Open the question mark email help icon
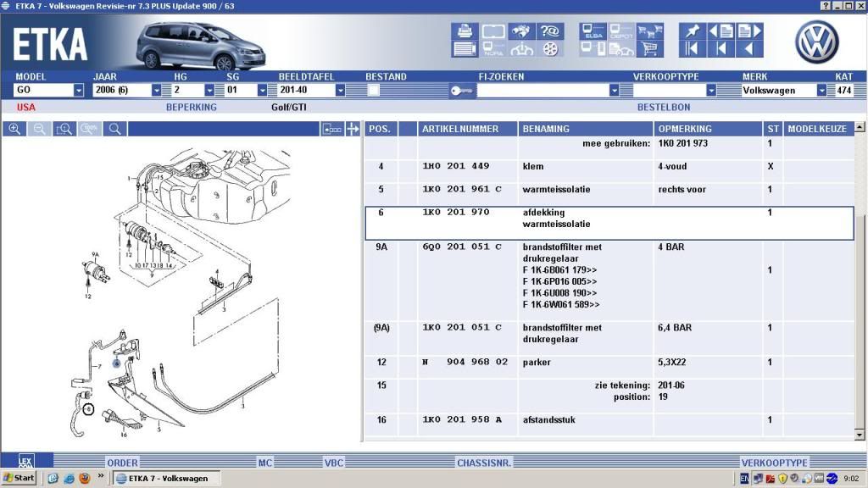The width and height of the screenshot is (868, 488). tap(549, 31)
